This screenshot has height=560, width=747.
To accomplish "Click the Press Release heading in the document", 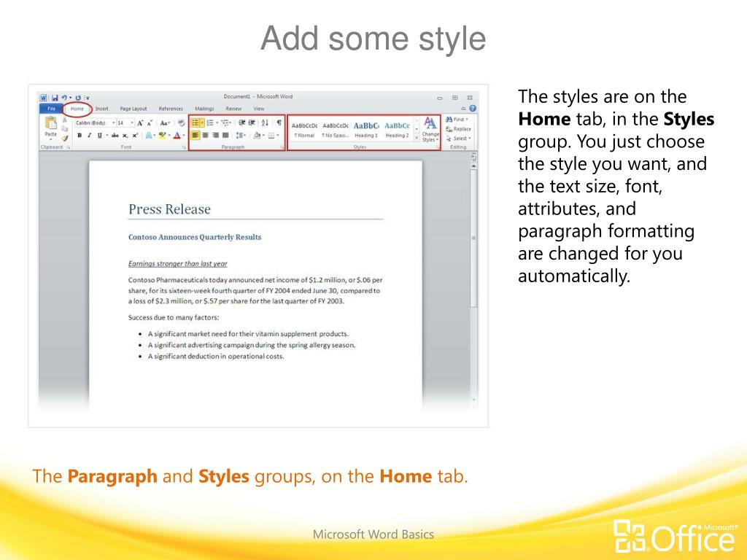I will tap(169, 209).
